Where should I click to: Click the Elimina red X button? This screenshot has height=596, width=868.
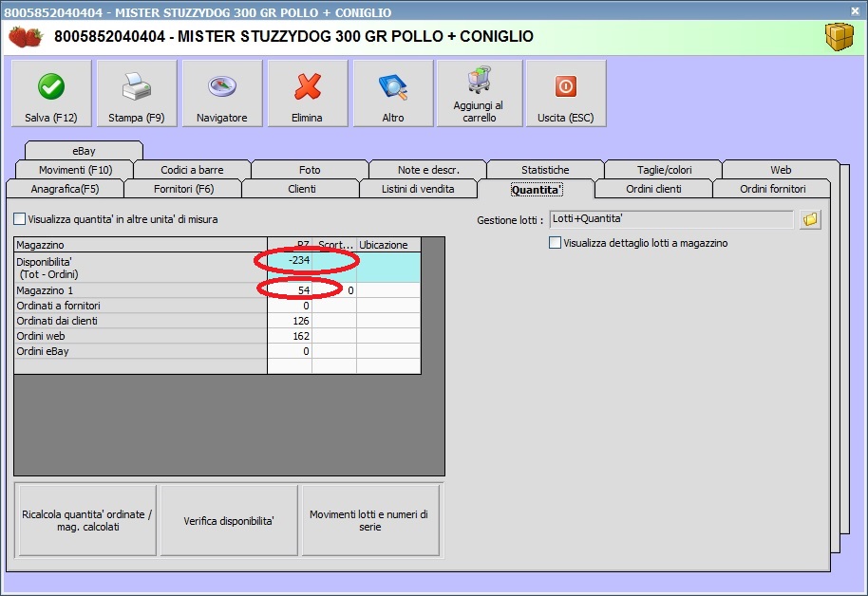tap(308, 94)
